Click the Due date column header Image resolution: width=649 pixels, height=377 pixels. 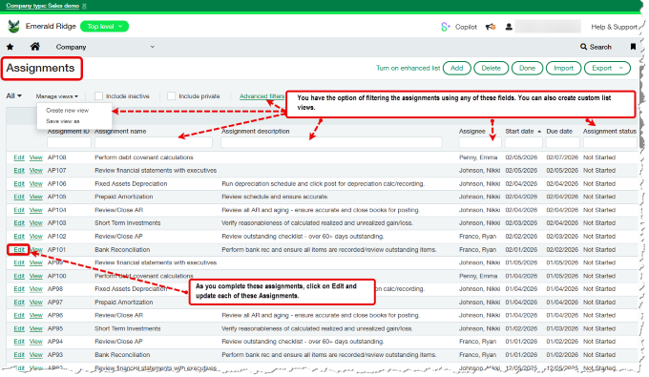(x=559, y=131)
